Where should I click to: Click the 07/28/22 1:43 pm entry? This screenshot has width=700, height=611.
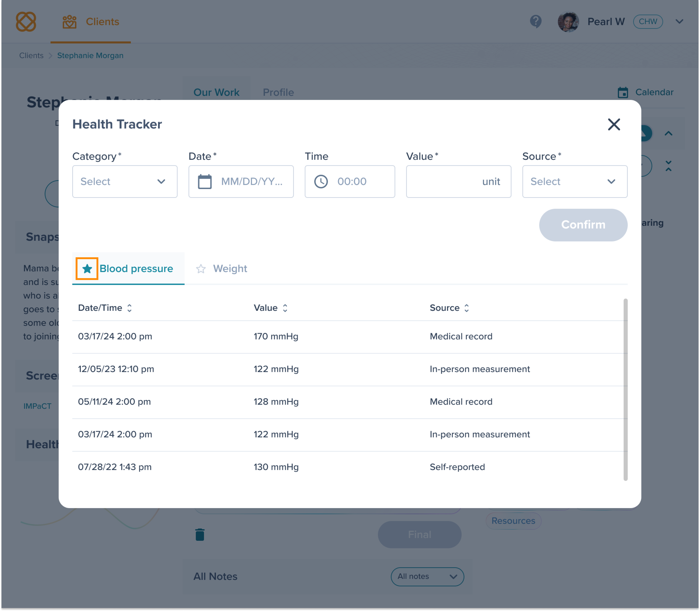point(115,467)
